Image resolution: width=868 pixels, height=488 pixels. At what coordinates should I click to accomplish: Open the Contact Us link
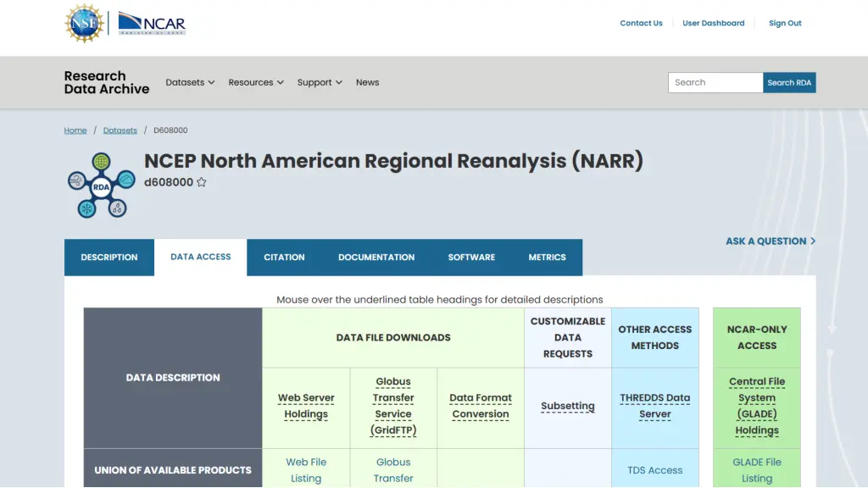pyautogui.click(x=641, y=23)
